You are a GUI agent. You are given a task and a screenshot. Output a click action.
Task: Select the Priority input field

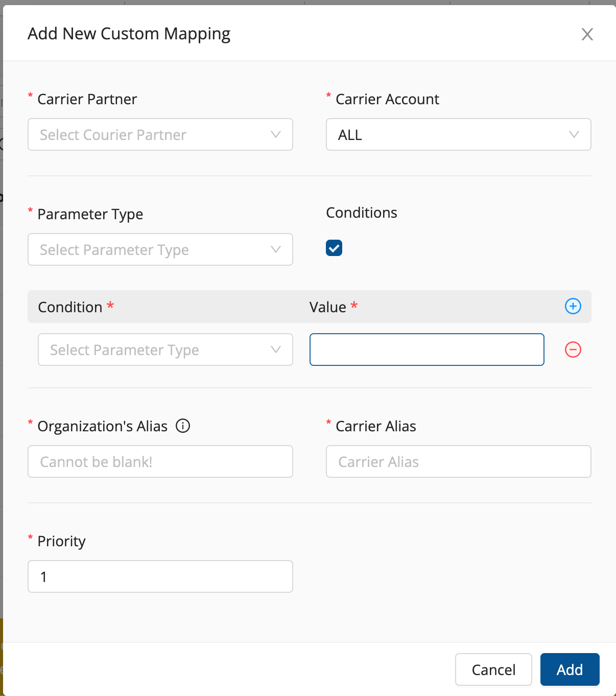tap(160, 576)
